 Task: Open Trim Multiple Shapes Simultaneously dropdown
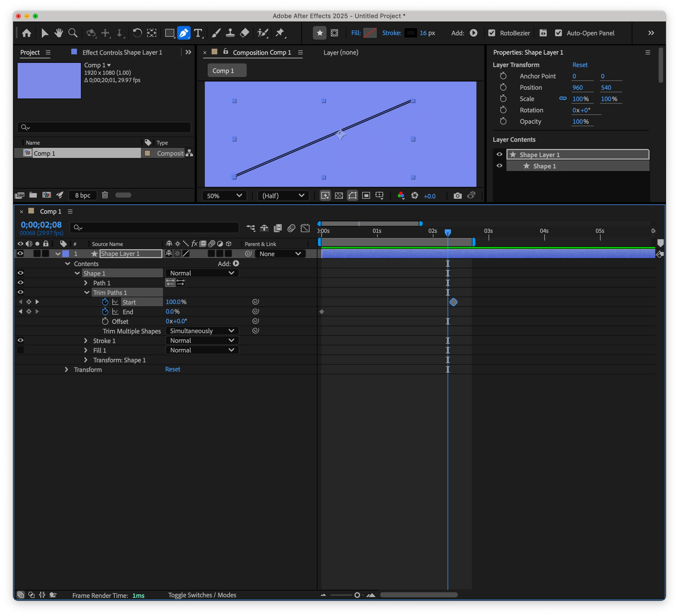pyautogui.click(x=202, y=331)
